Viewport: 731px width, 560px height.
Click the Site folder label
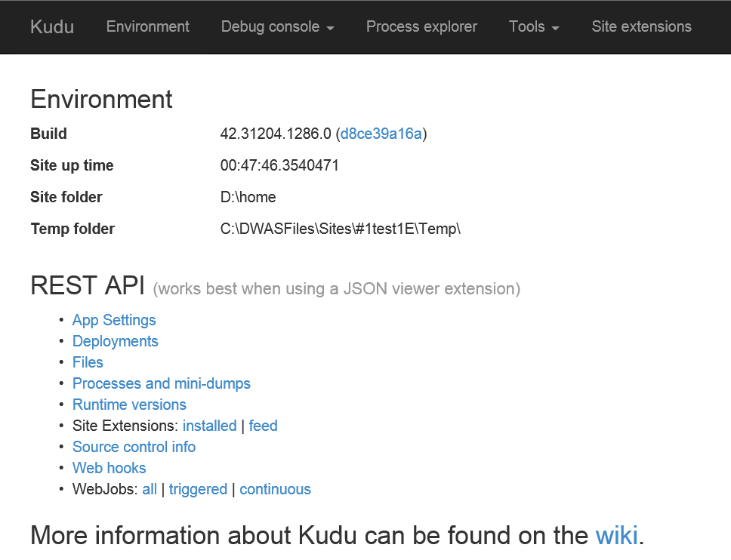click(x=66, y=197)
